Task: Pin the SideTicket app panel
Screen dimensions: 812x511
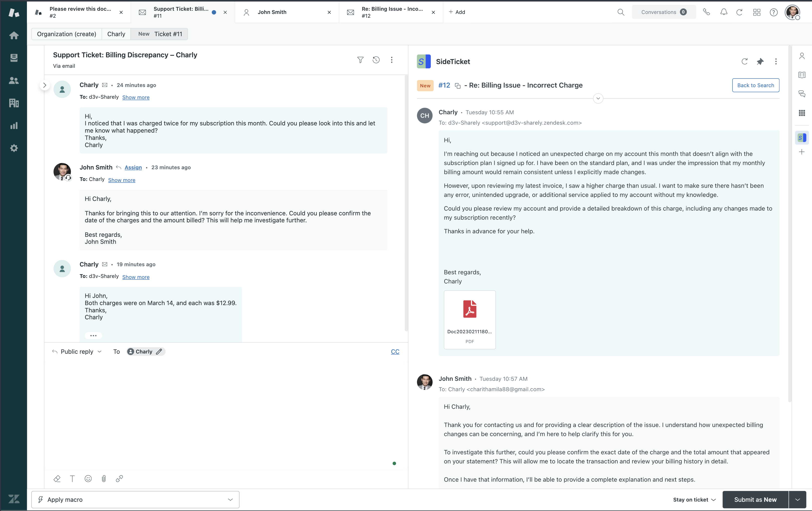Action: click(760, 61)
